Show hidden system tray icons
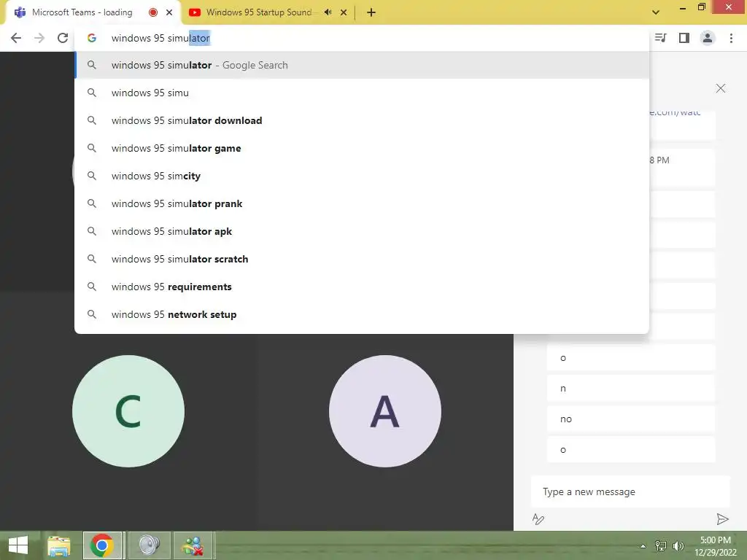747x560 pixels. click(x=643, y=546)
